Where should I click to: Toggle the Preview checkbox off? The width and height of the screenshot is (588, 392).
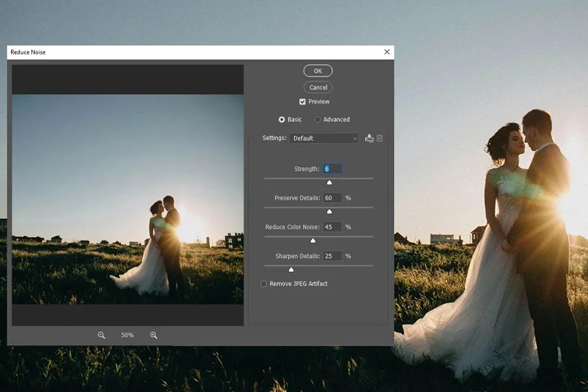(x=302, y=101)
